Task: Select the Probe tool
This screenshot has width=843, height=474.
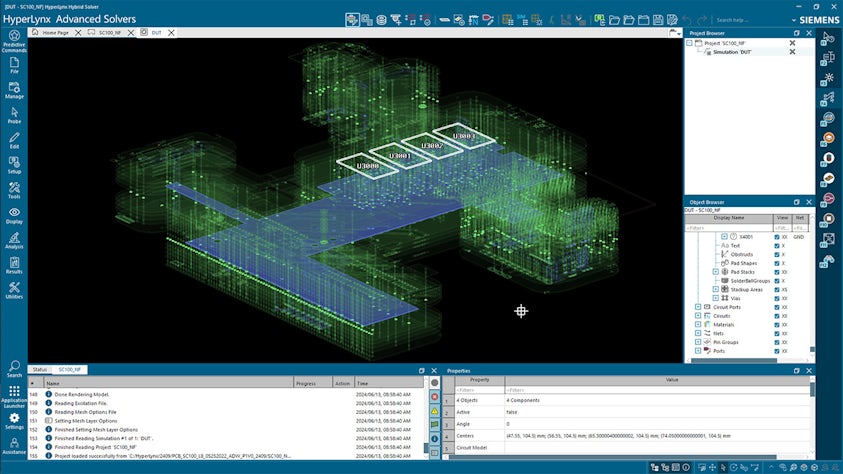Action: tap(14, 116)
